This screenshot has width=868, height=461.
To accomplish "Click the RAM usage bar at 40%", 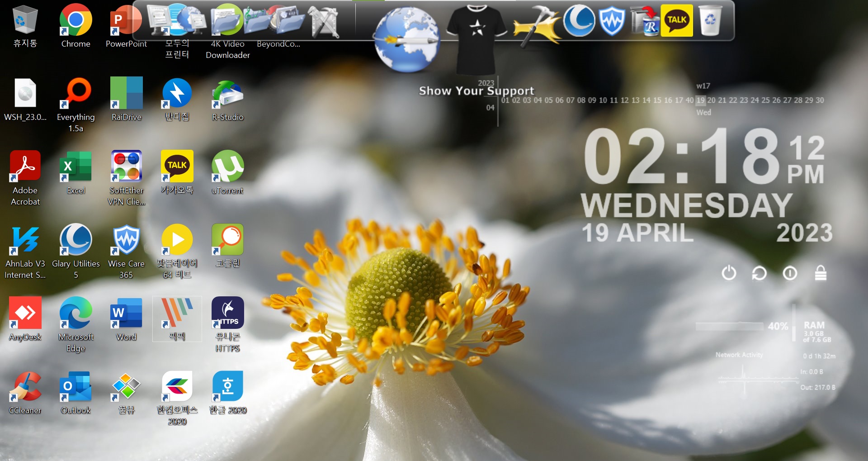I will click(729, 326).
